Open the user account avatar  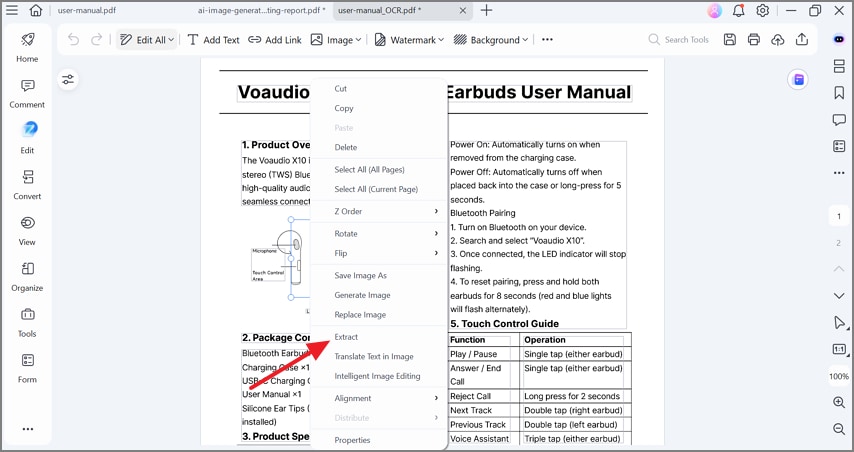[715, 10]
